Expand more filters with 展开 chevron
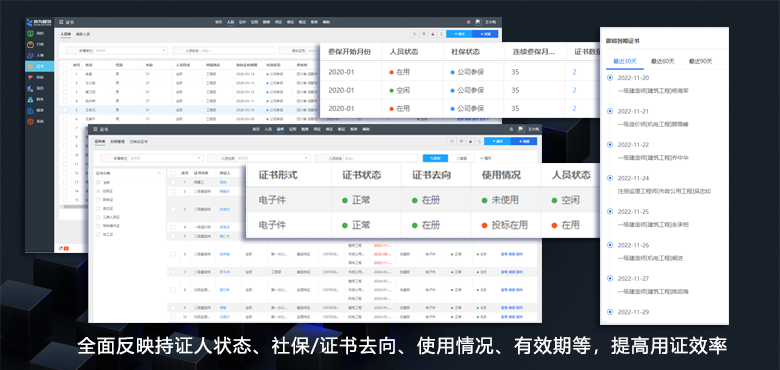Image resolution: width=780 pixels, height=370 pixels. 485,158
